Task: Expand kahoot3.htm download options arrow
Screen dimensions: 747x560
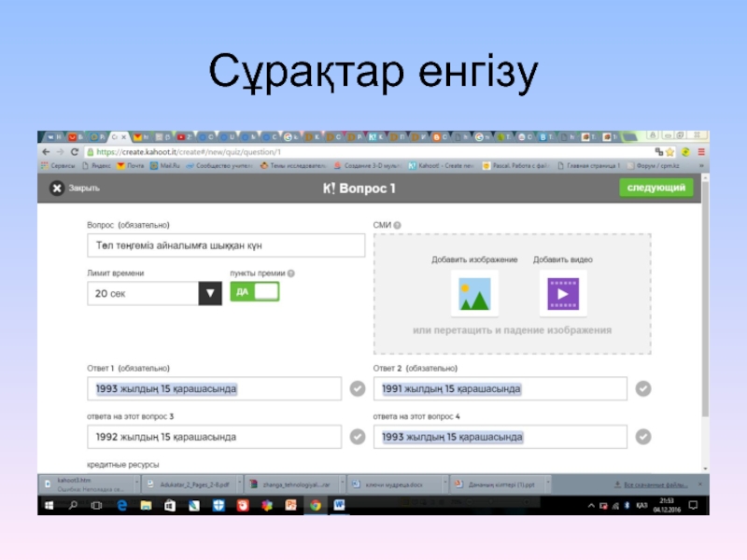Action: pyautogui.click(x=136, y=483)
